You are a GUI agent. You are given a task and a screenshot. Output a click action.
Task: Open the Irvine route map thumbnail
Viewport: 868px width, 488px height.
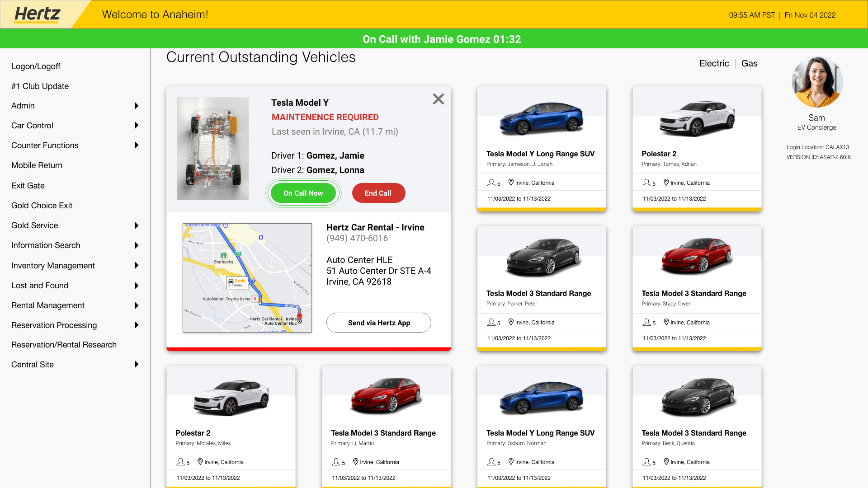tap(247, 278)
